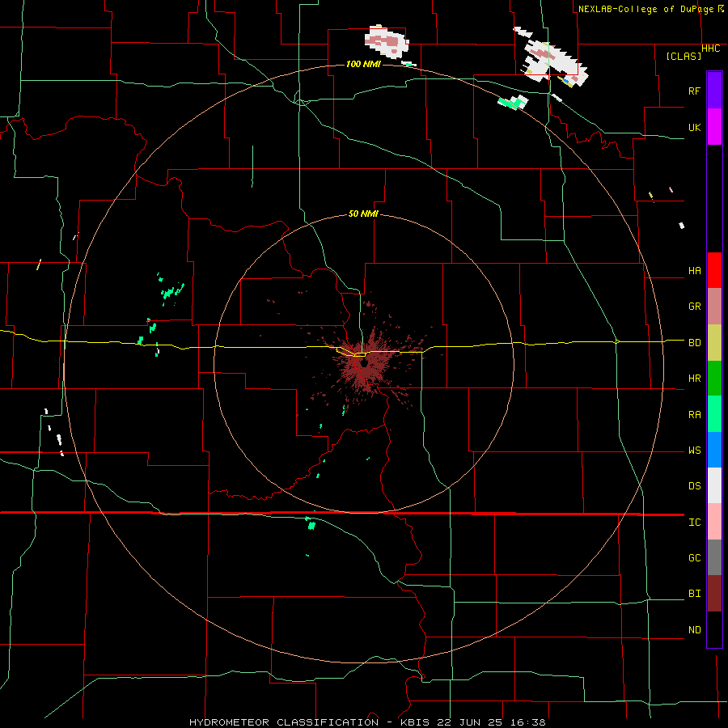Click the 'BD' legend label
728x728 pixels.
click(x=695, y=343)
